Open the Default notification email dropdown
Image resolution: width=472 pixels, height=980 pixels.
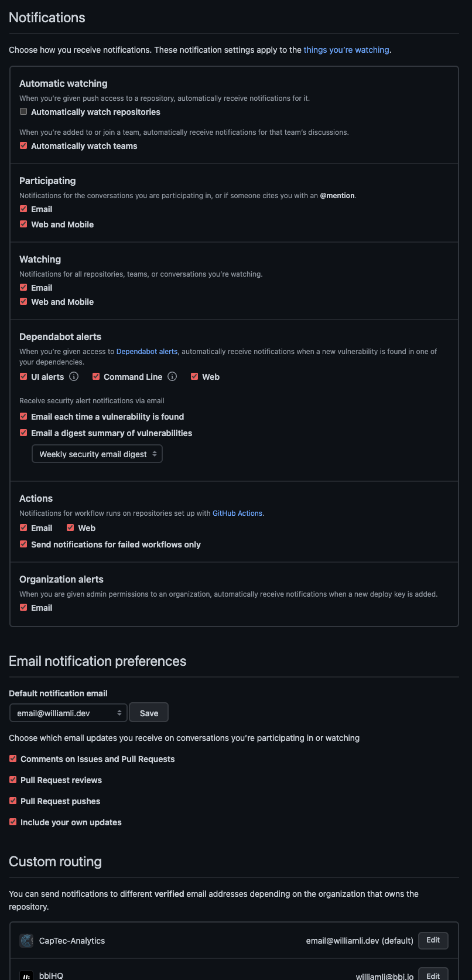(x=68, y=712)
